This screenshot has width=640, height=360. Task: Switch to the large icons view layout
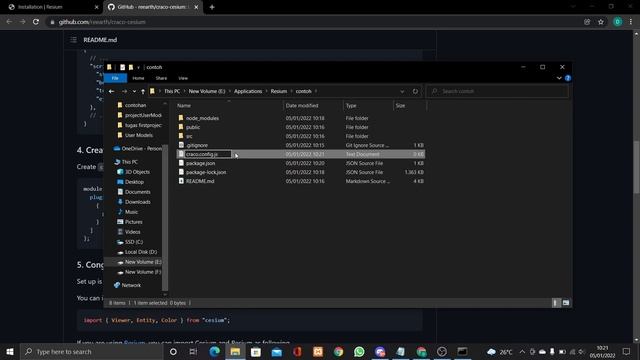click(x=566, y=303)
